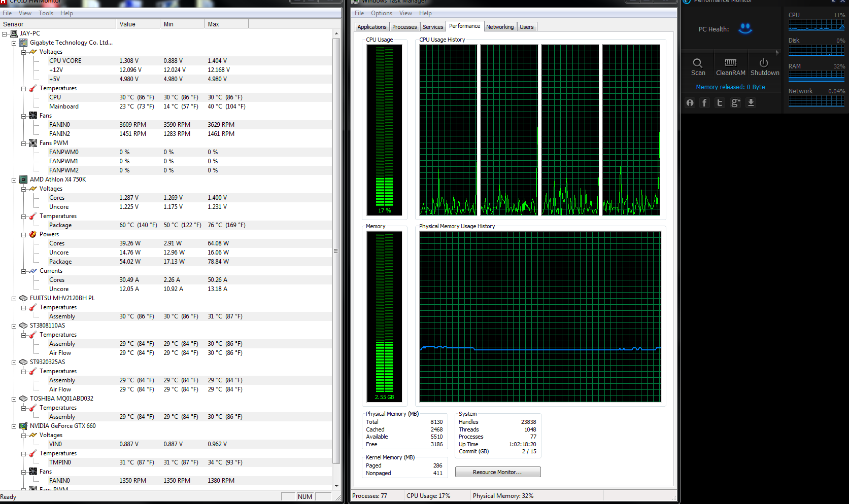The image size is (849, 504).
Task: Click the ST9320325AS hard drive icon
Action: (23, 362)
